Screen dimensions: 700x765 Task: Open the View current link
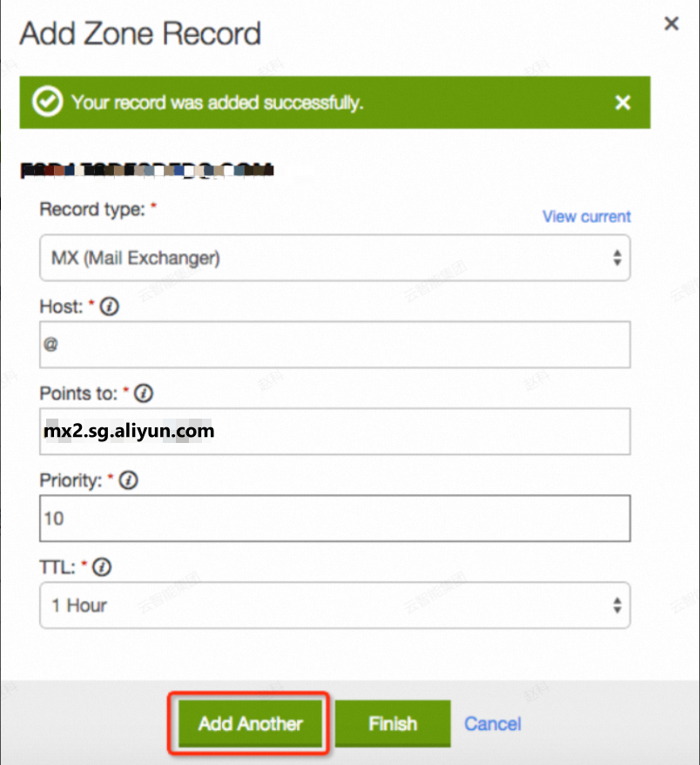click(587, 216)
